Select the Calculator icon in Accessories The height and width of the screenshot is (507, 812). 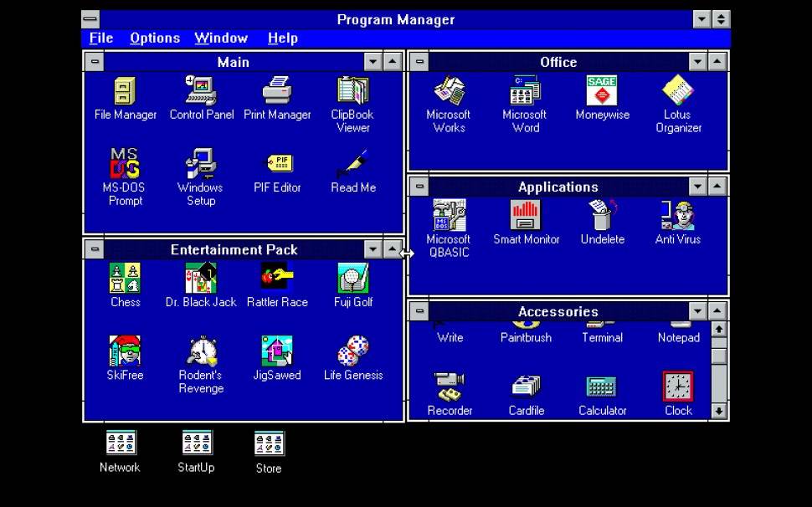coord(602,387)
